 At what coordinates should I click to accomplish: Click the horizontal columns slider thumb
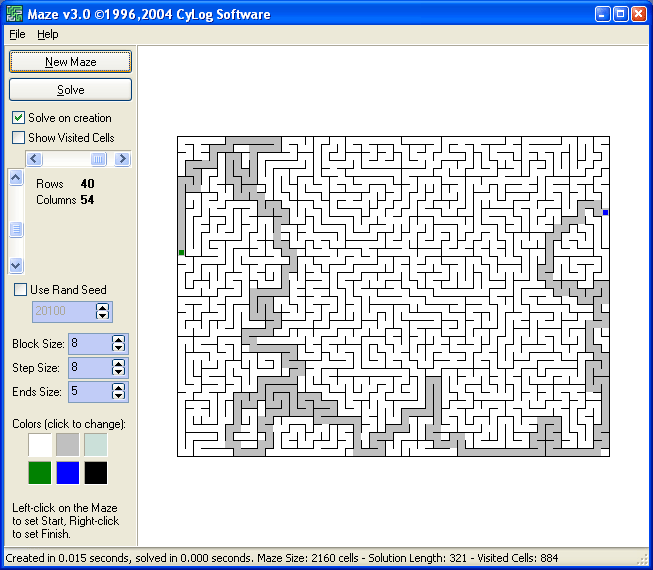pos(99,159)
